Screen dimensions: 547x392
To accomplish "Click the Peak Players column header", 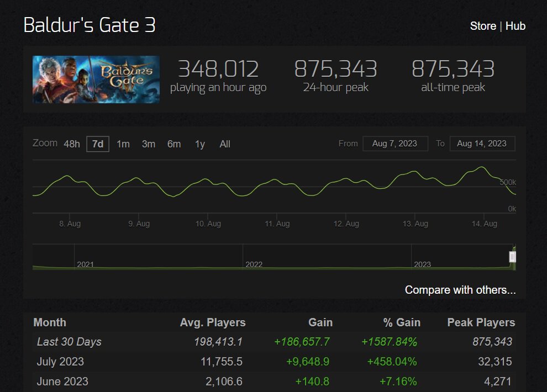I will tap(481, 322).
